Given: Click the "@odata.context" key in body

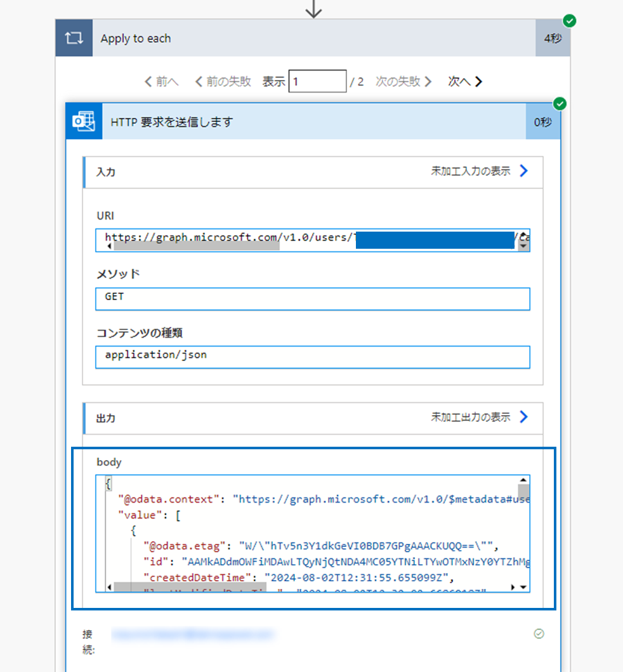Looking at the screenshot, I should coord(169,499).
